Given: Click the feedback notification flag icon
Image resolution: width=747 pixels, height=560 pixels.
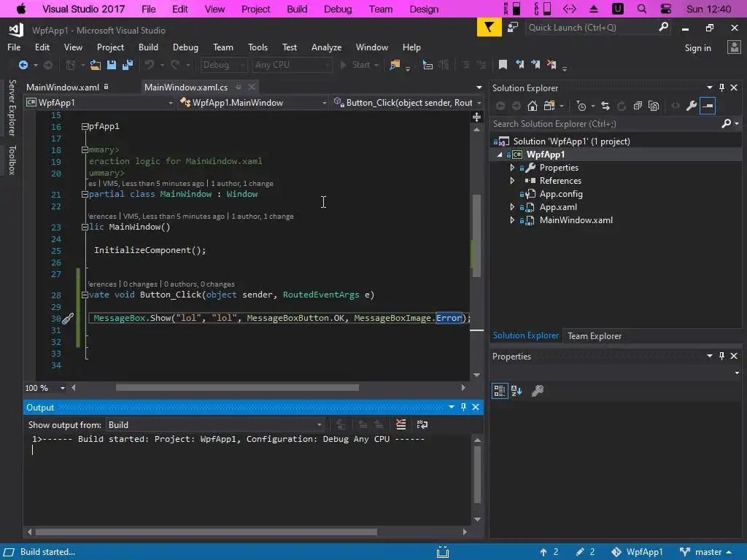Looking at the screenshot, I should pos(489,28).
